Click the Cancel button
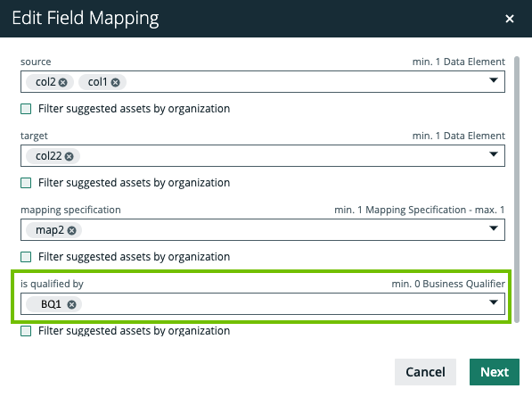Screen dimensions: 532x397 click(425, 372)
